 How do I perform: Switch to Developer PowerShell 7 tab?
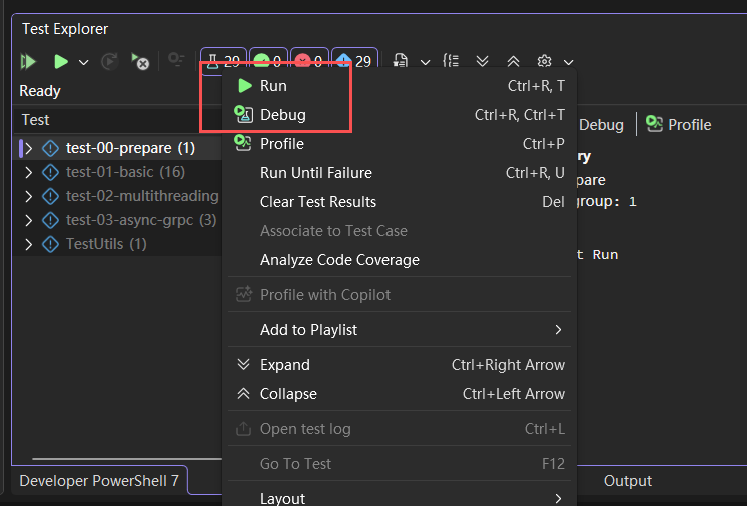[99, 481]
